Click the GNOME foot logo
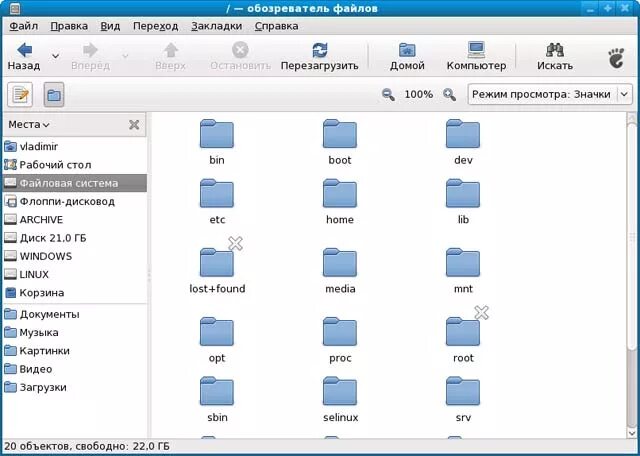640x456 pixels. pyautogui.click(x=616, y=58)
